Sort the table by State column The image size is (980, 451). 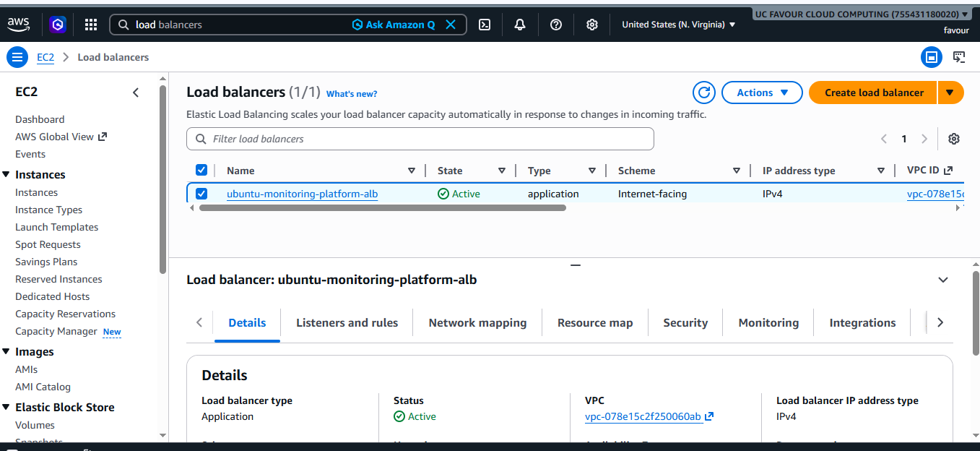coord(502,171)
